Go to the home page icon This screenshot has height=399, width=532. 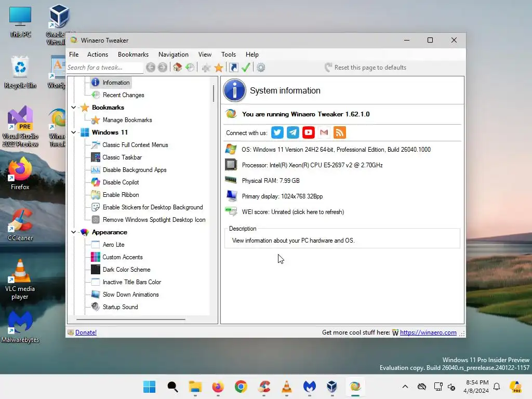177,68
